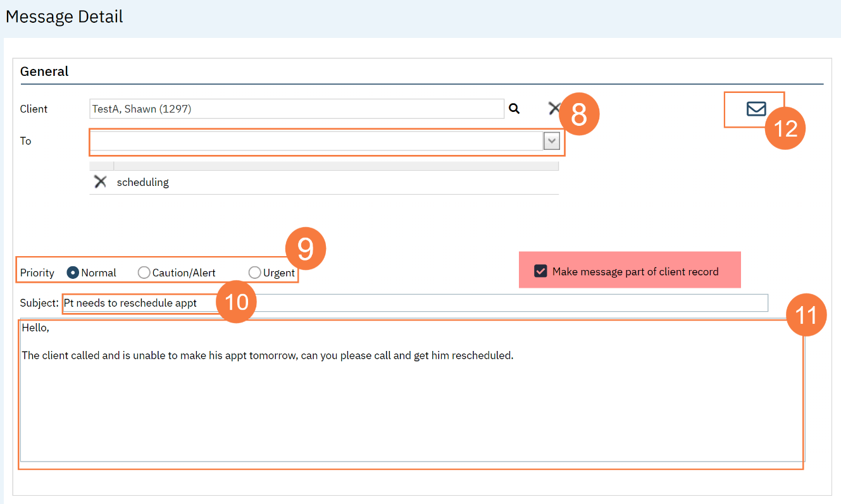
Task: Click the envelope send message icon
Action: coord(756,109)
